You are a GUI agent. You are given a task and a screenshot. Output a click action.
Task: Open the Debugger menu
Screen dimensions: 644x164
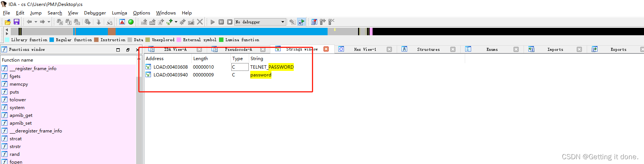[x=95, y=13]
